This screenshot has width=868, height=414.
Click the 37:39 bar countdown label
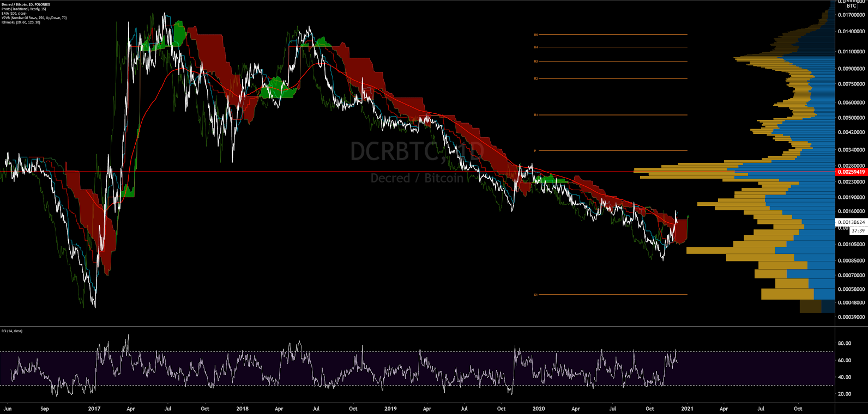[858, 230]
